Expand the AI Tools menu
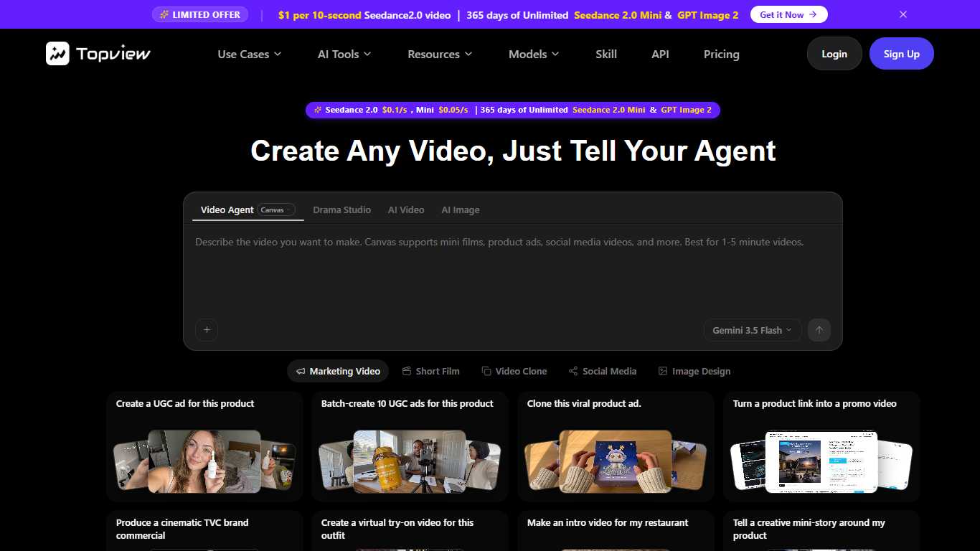This screenshot has height=551, width=980. (x=344, y=54)
